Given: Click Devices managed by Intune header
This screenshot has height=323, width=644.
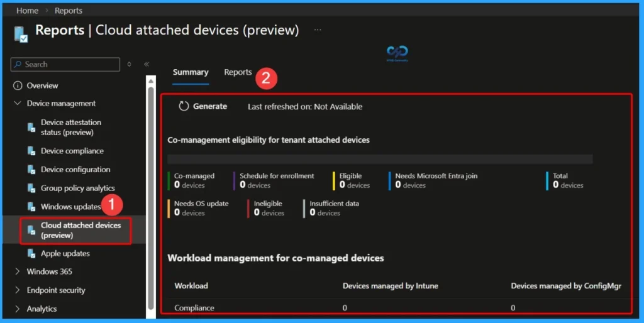Looking at the screenshot, I should pyautogui.click(x=390, y=286).
